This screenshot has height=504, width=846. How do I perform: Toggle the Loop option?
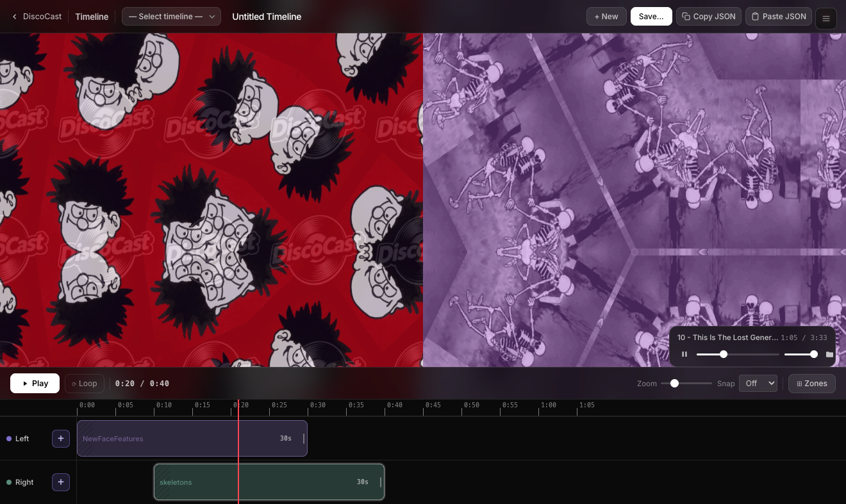(84, 384)
